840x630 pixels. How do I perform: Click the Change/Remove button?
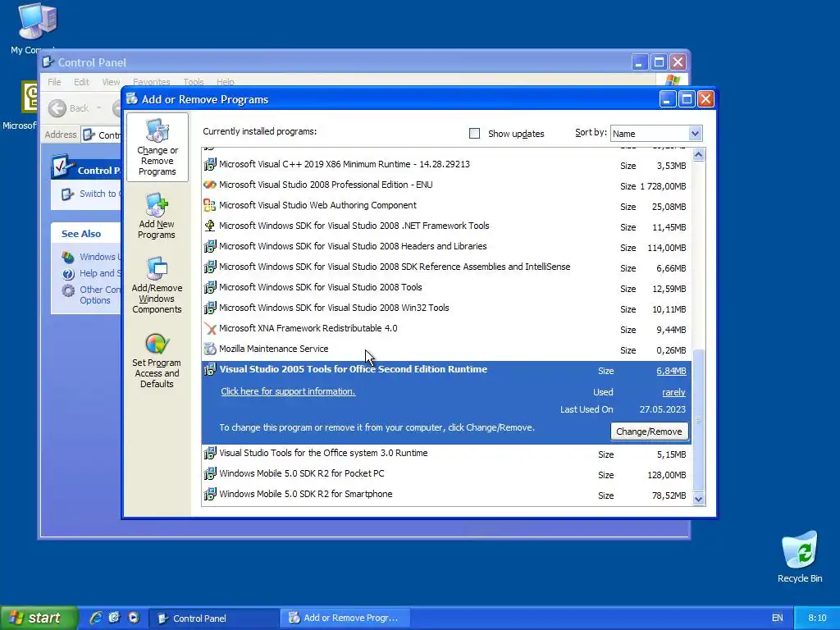tap(650, 431)
